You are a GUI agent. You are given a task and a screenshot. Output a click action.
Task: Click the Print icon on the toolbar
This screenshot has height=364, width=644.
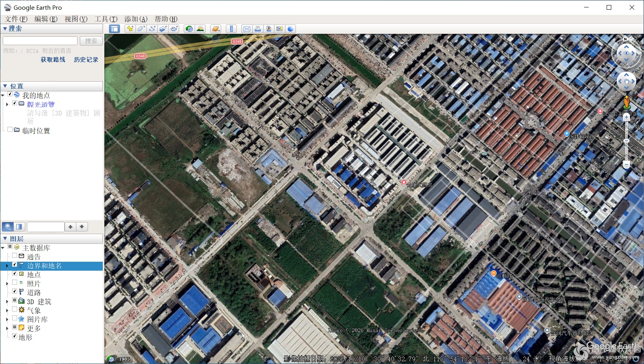point(259,29)
